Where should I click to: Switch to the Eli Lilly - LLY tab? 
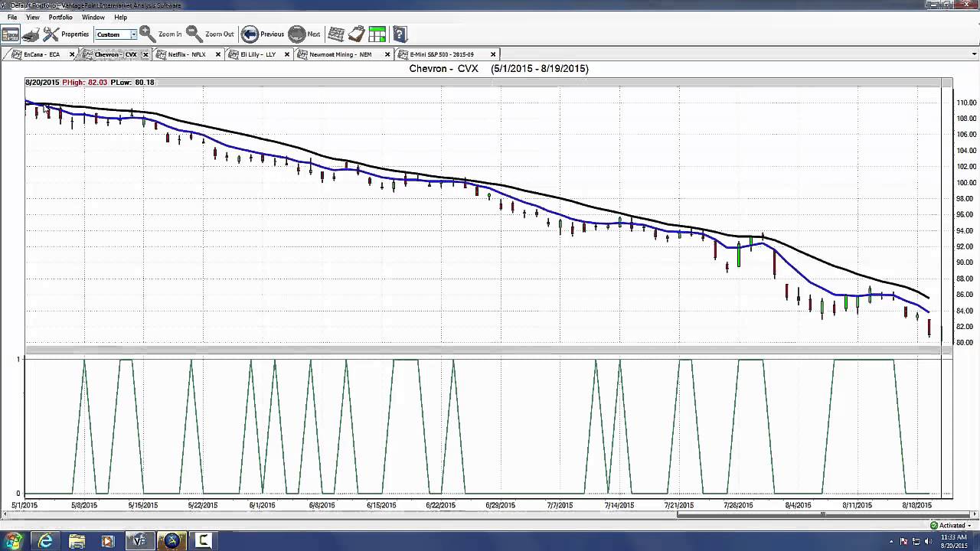(x=258, y=54)
